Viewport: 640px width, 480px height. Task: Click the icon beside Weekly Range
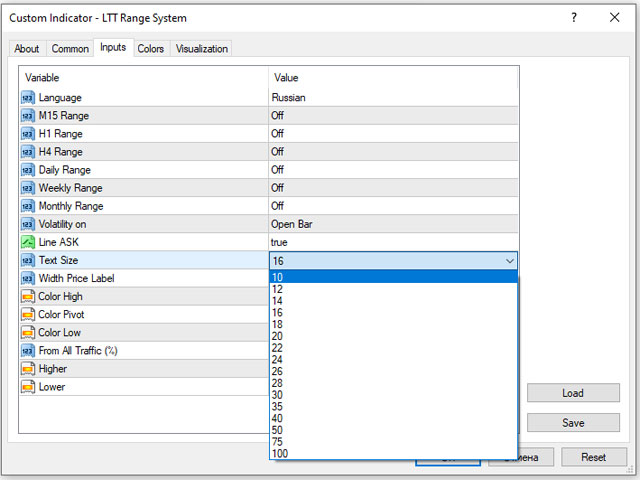tap(28, 188)
